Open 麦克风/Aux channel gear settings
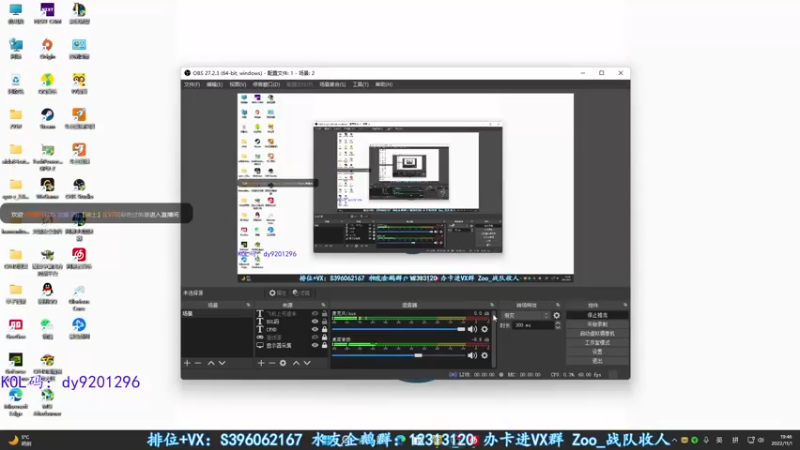This screenshot has width=800, height=450. click(x=485, y=329)
